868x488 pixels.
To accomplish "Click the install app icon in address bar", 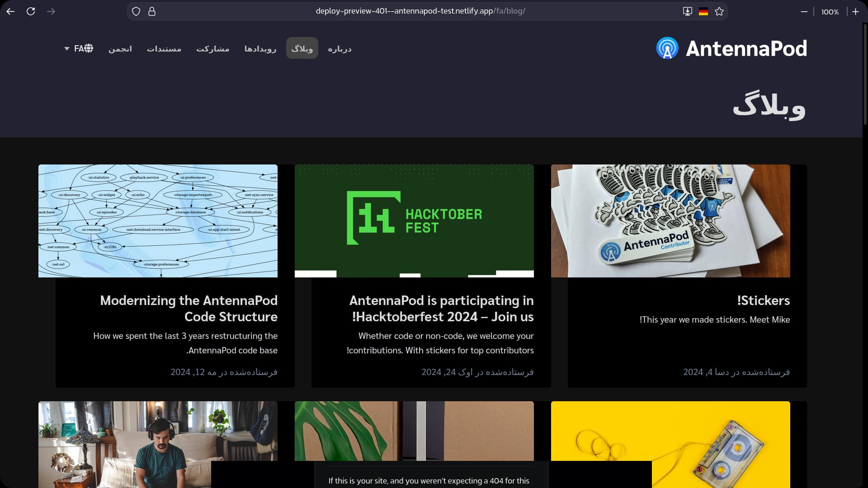I will (x=687, y=11).
